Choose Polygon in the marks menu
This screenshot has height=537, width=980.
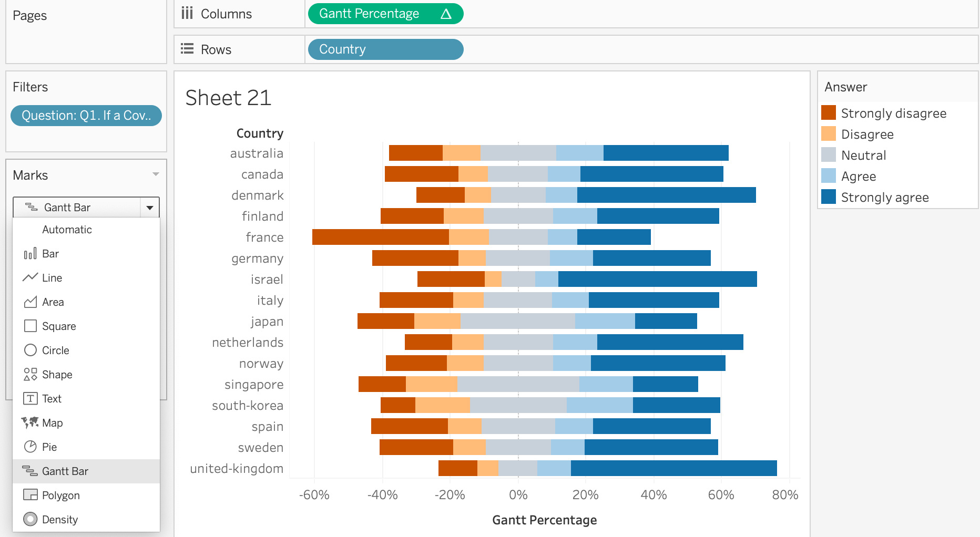[x=61, y=495]
